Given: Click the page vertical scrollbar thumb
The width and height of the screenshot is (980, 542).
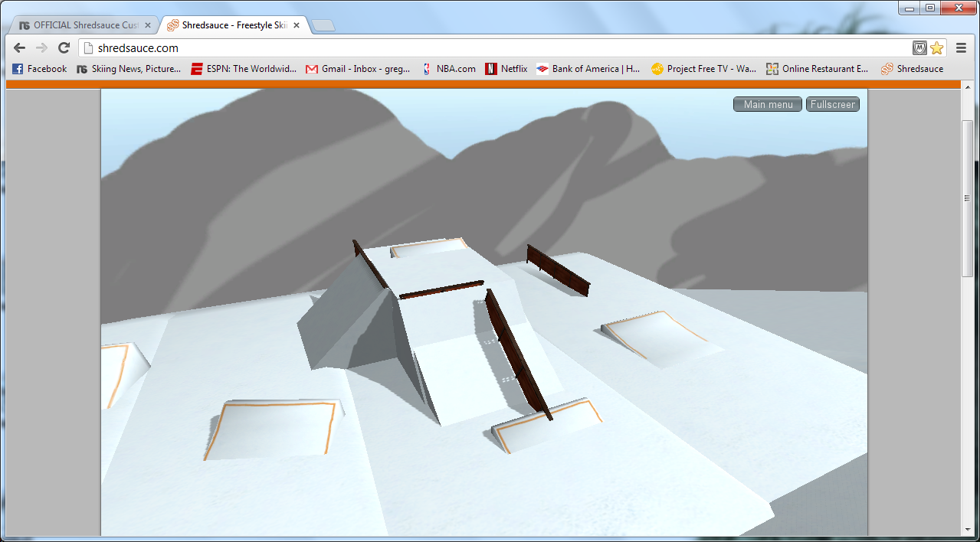Looking at the screenshot, I should 967,199.
